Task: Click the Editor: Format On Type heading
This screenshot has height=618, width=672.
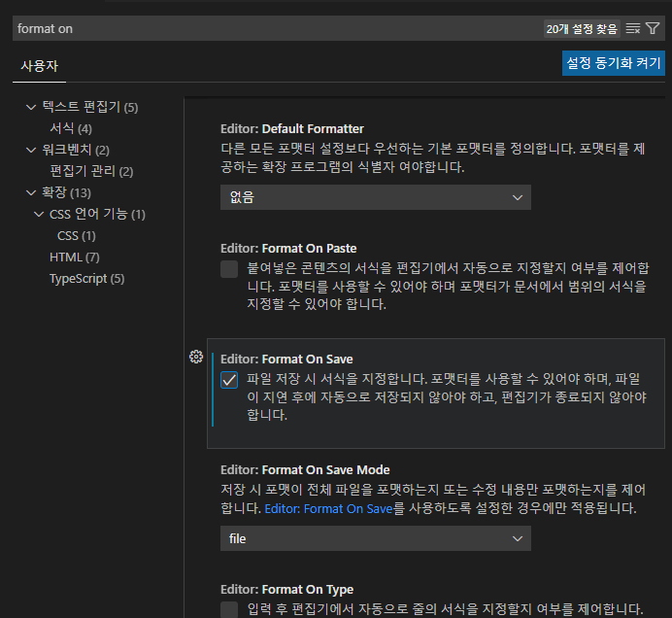Action: 286,590
